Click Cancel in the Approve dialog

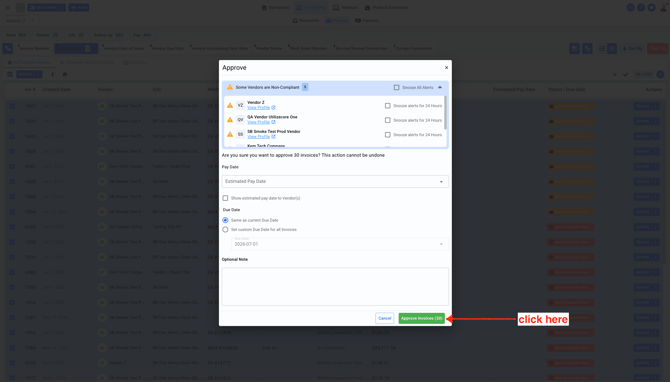click(x=385, y=318)
